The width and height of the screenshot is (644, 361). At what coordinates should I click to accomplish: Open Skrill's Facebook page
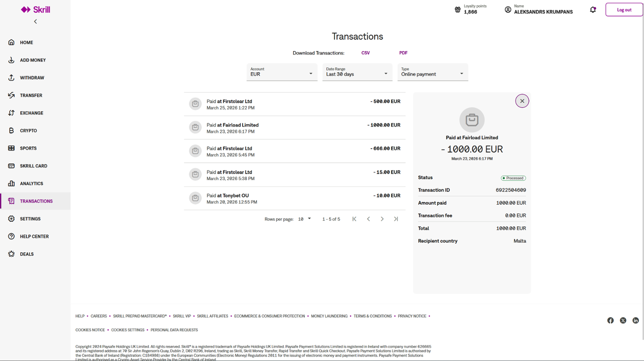(x=611, y=321)
